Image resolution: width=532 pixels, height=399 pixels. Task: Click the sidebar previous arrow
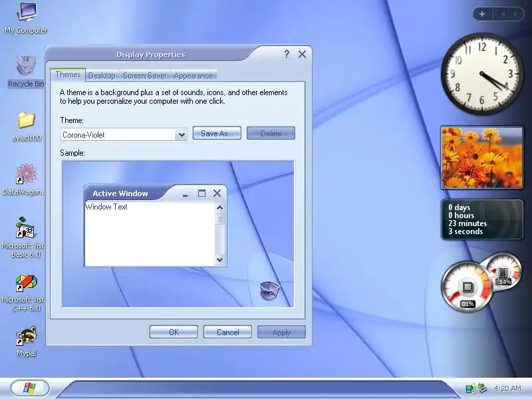503,14
